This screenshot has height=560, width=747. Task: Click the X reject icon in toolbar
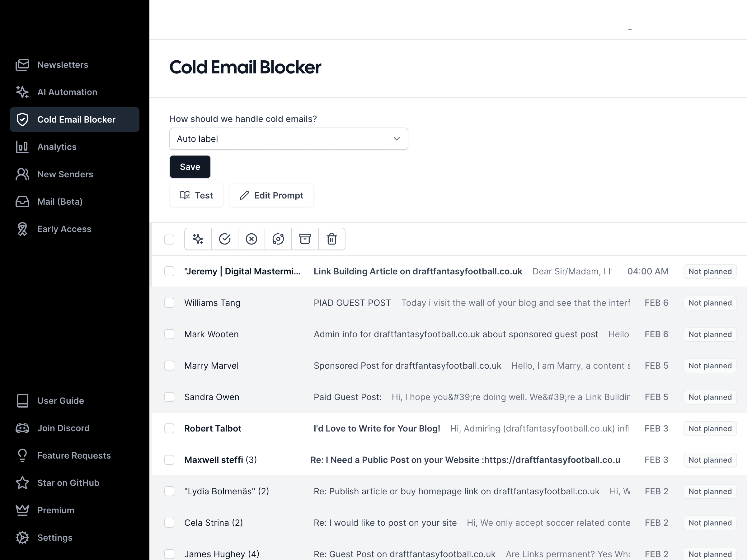(x=251, y=239)
